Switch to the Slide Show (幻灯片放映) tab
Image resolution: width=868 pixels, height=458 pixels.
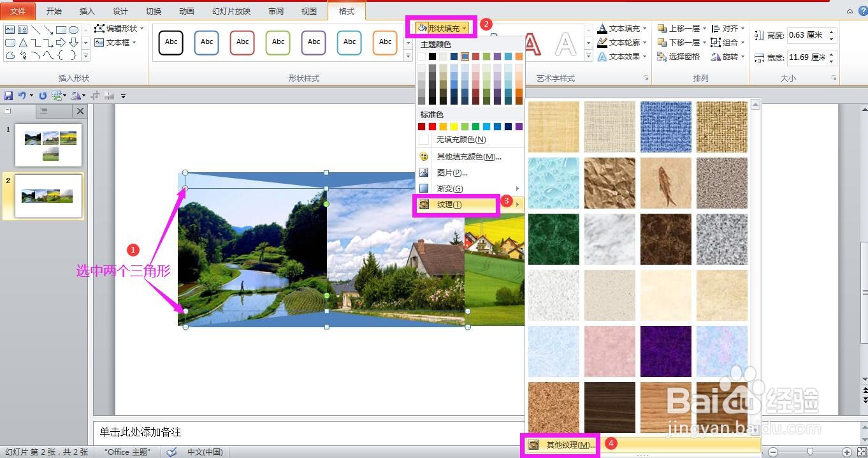[x=231, y=11]
